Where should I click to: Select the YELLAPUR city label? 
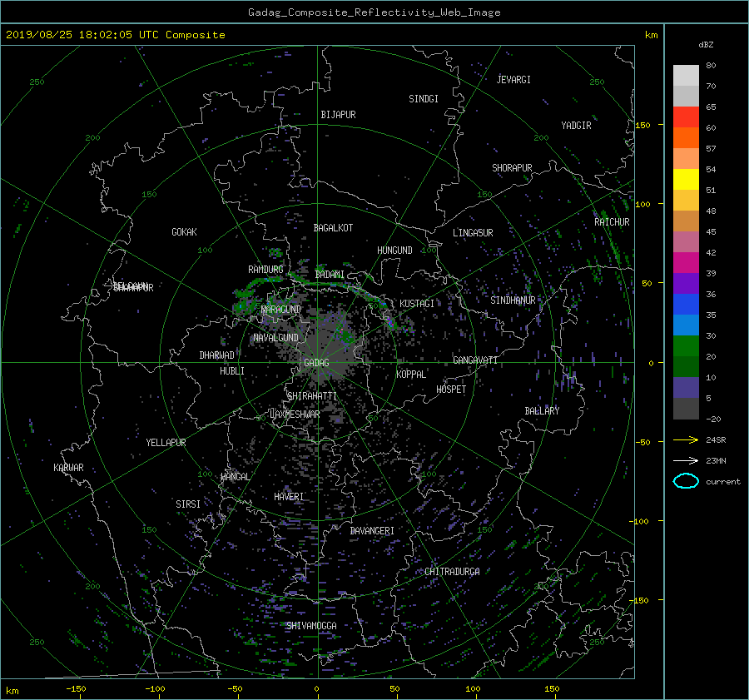tap(166, 443)
